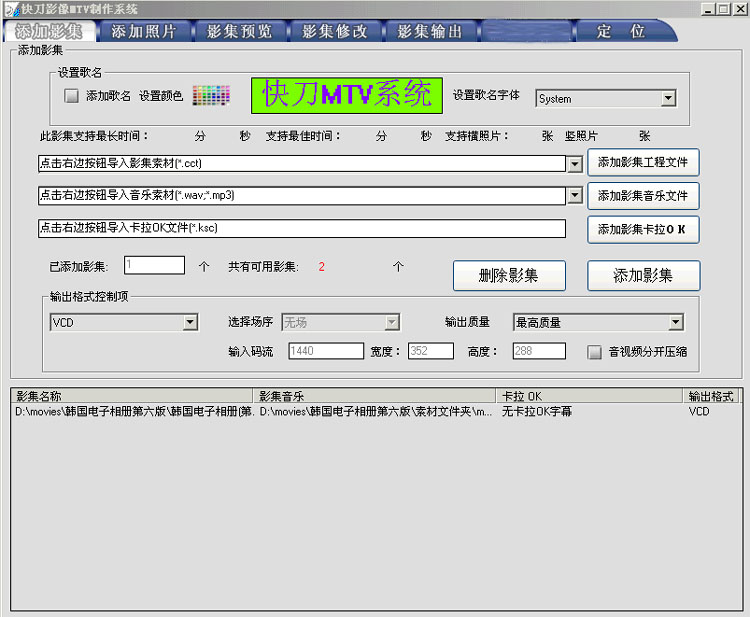Click the 卡拉OK文件 (*.ksc) input field
The width and height of the screenshot is (750, 617).
[302, 229]
